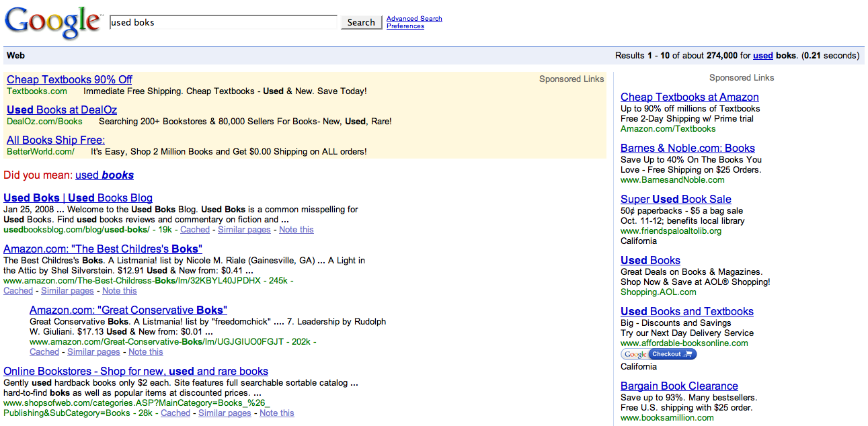
Task: Open 'Used Books and Textbooks' sidebar ad
Action: (687, 311)
